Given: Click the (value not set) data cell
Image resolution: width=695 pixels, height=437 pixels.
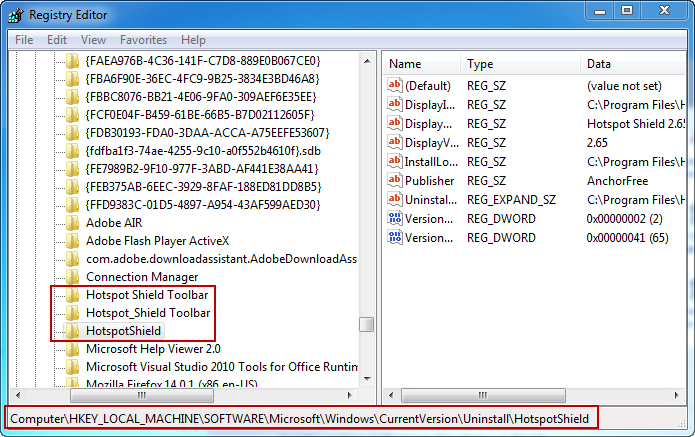Looking at the screenshot, I should coord(624,85).
